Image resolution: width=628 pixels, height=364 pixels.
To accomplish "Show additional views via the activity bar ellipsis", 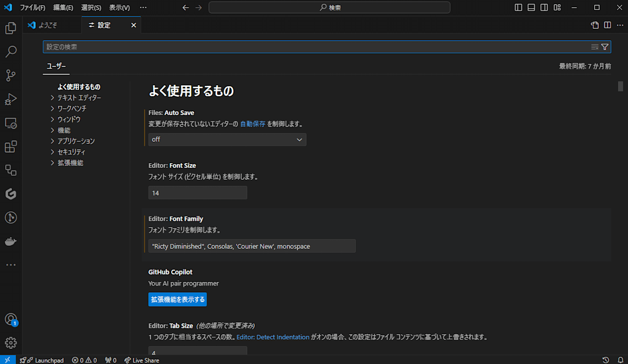I will click(11, 265).
